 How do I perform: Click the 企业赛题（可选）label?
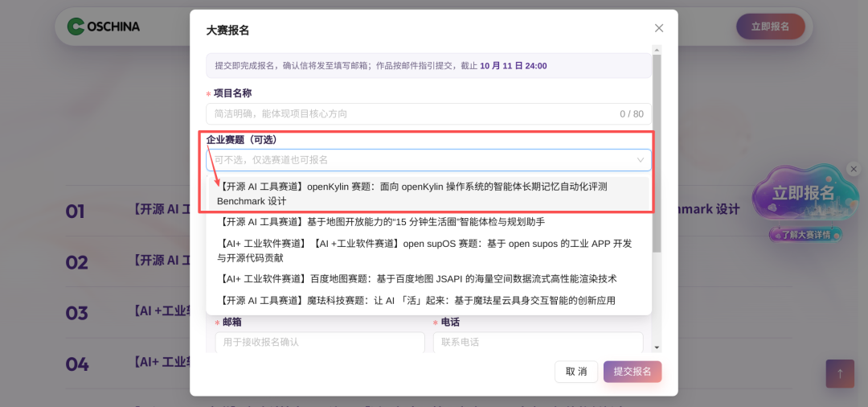[241, 139]
